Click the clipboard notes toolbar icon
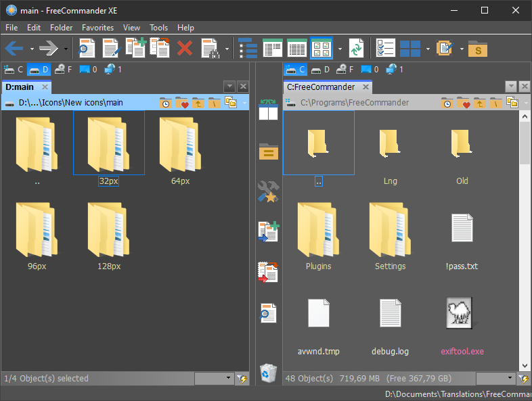Screen dimensions: 532x401 (x=445, y=48)
